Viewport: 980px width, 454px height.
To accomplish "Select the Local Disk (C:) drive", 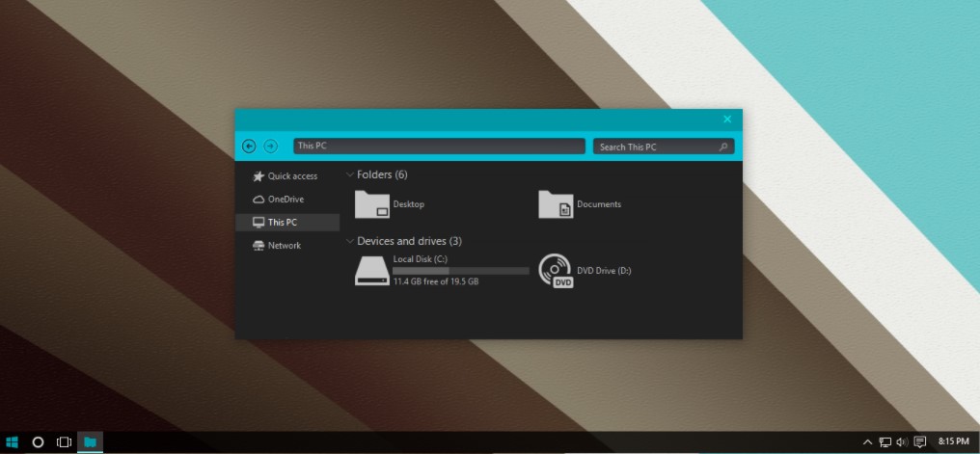I will point(372,270).
